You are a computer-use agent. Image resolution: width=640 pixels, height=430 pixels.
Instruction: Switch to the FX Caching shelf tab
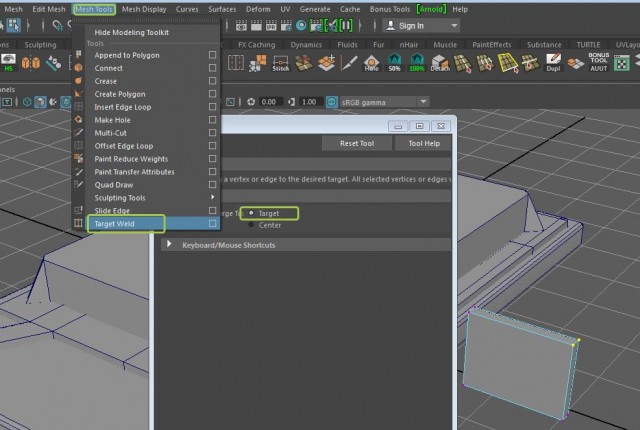pos(257,45)
